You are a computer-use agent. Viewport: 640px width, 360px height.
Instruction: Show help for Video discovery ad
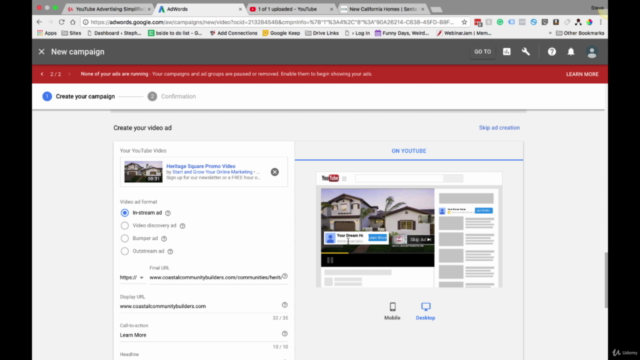tap(182, 226)
